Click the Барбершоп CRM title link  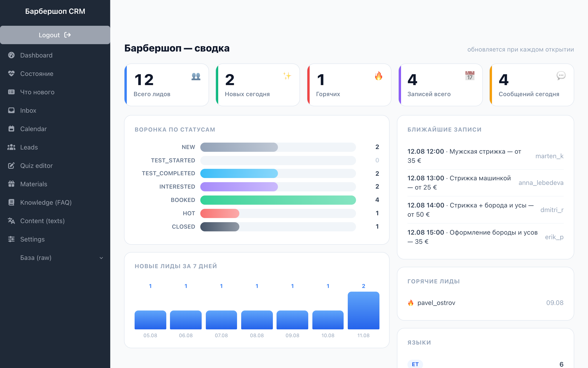tap(55, 11)
